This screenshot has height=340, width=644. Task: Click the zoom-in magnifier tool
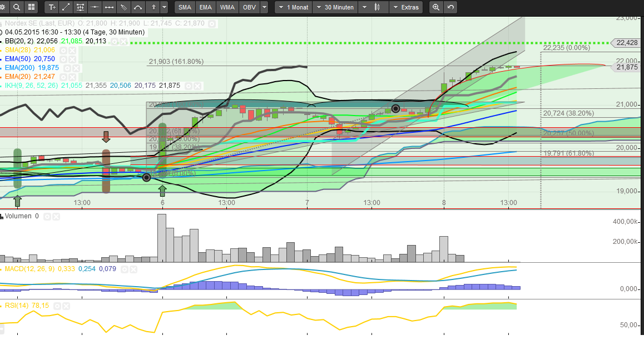pyautogui.click(x=436, y=7)
